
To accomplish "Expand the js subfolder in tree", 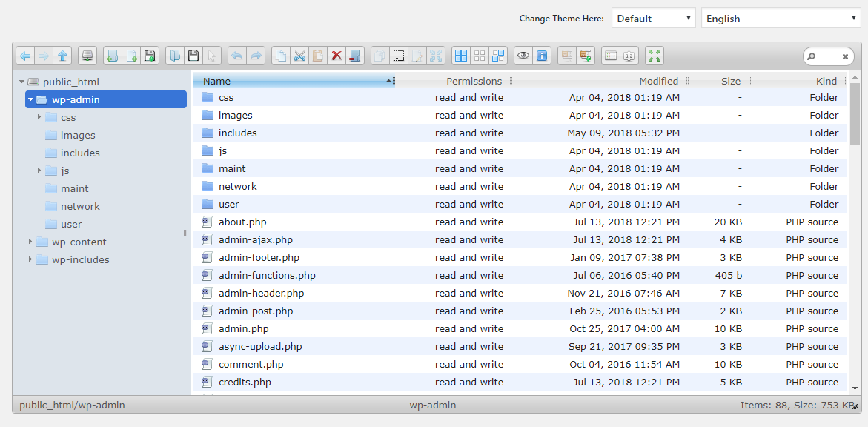I will (x=39, y=171).
